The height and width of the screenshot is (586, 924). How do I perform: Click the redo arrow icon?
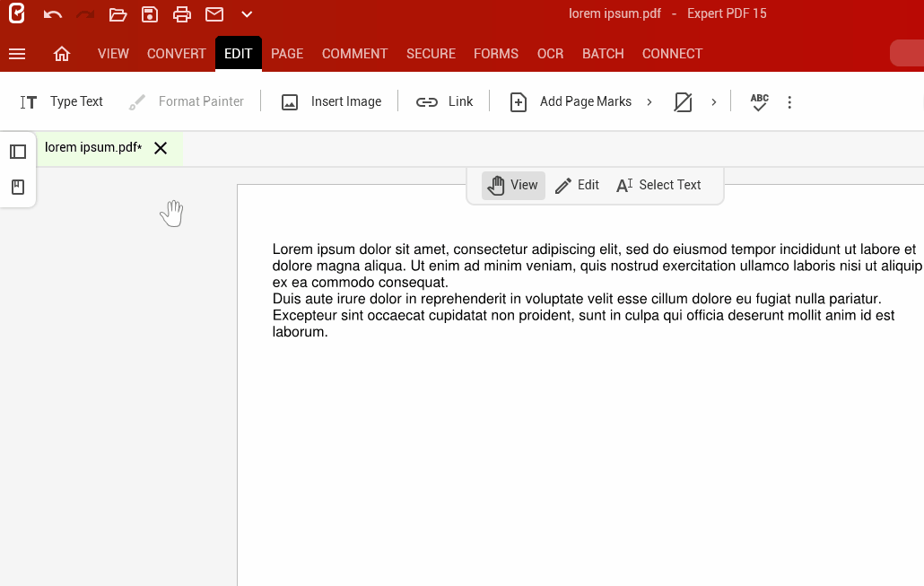[x=85, y=14]
